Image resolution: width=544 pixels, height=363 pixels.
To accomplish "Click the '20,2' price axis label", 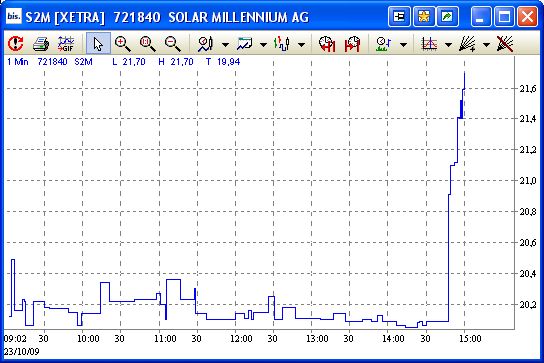I will (528, 305).
